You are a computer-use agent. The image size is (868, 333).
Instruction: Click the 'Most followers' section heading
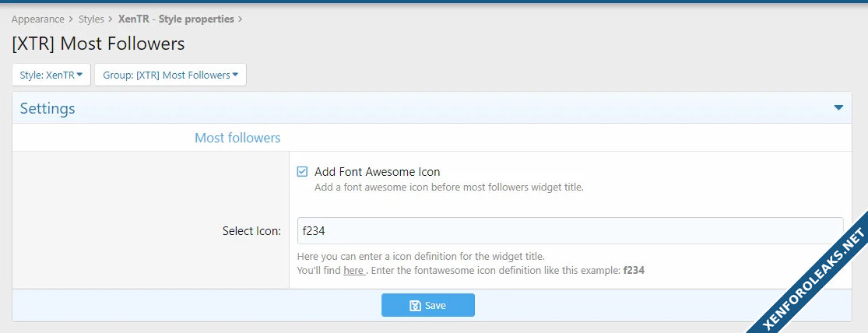[237, 138]
